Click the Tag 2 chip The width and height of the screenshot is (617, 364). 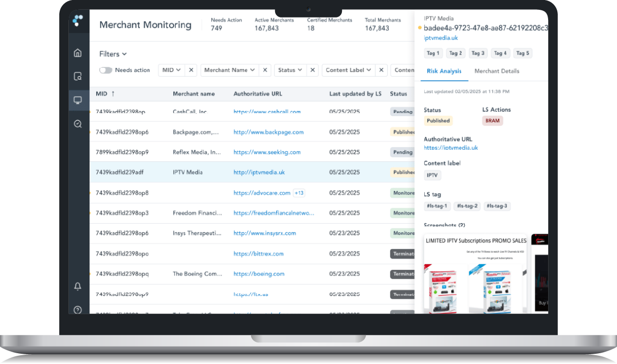pyautogui.click(x=455, y=53)
